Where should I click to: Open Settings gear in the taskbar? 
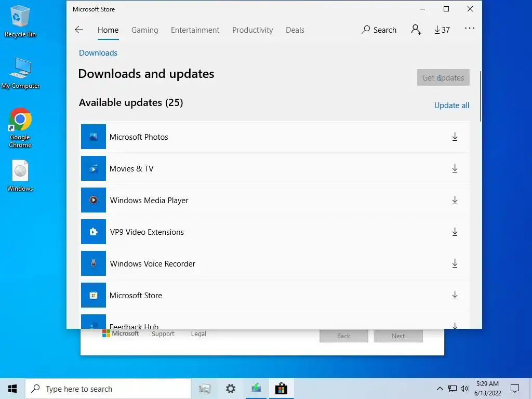coord(230,389)
